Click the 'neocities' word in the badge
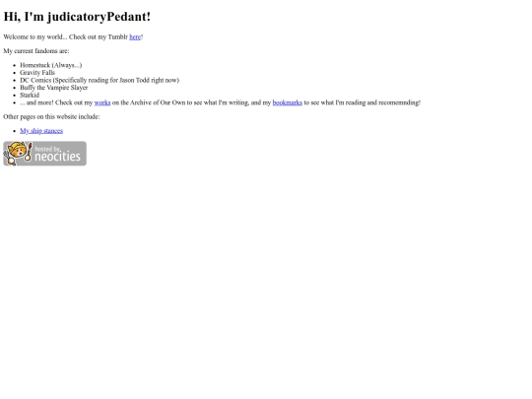 pos(58,157)
